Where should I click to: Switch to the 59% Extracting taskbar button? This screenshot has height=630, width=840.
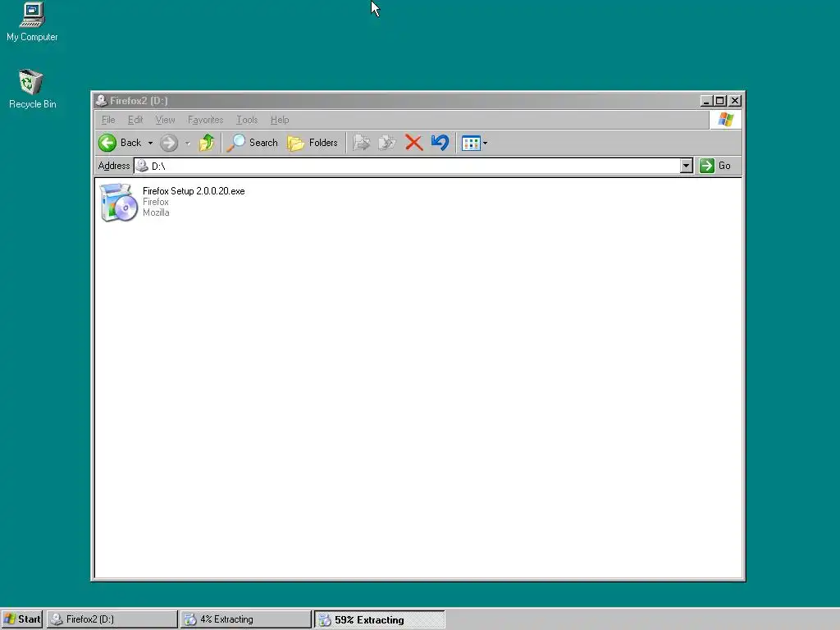coord(380,619)
